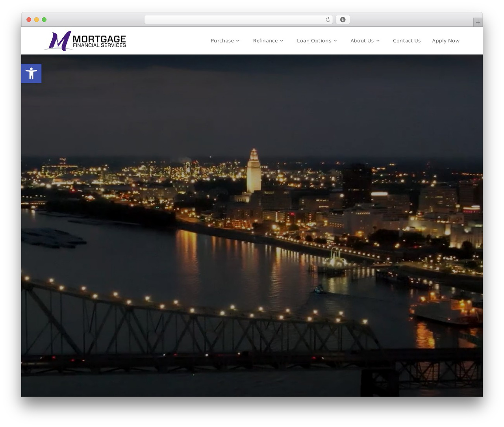Add a new browser tab
This screenshot has width=504, height=427.
pyautogui.click(x=478, y=22)
